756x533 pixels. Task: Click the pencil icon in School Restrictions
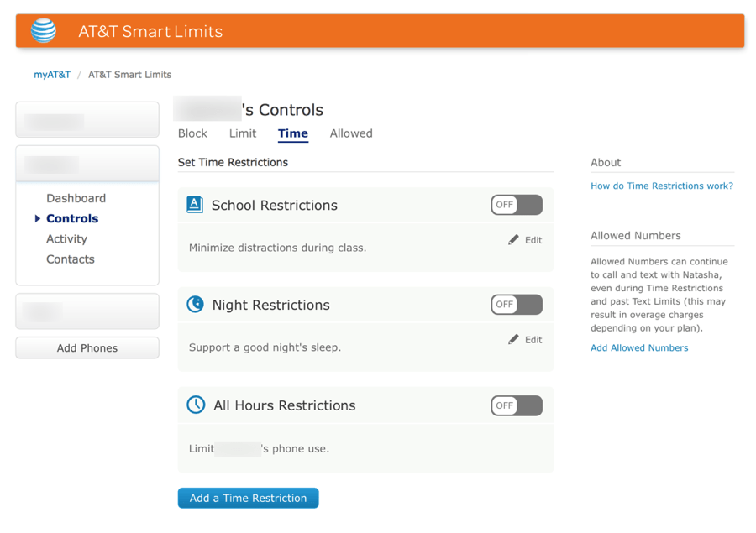[513, 239]
